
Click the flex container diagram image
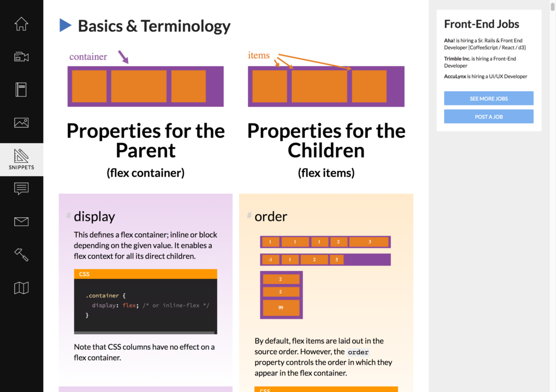coord(145,87)
